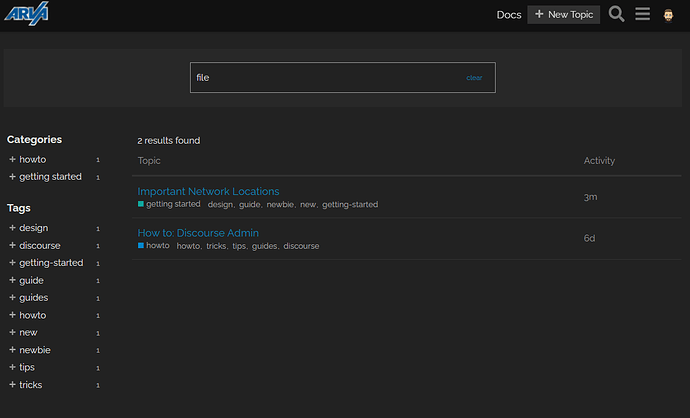Clear the search field text
The width and height of the screenshot is (690, 418).
pyautogui.click(x=474, y=78)
